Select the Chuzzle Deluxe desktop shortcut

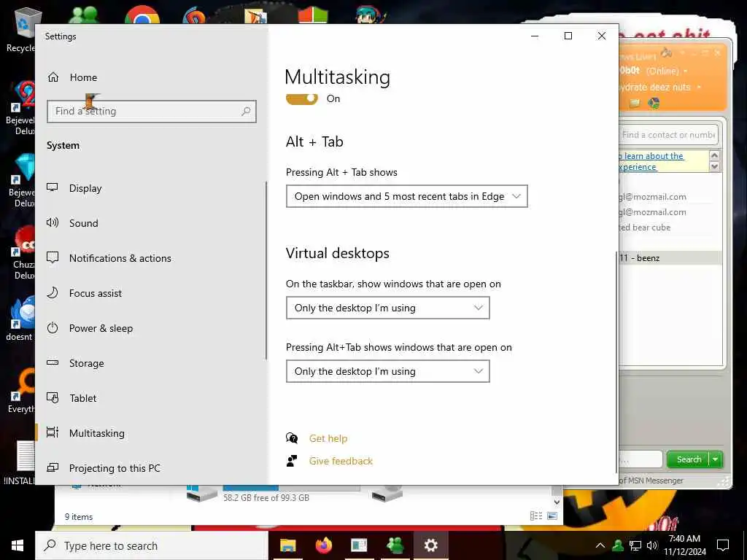(23, 252)
